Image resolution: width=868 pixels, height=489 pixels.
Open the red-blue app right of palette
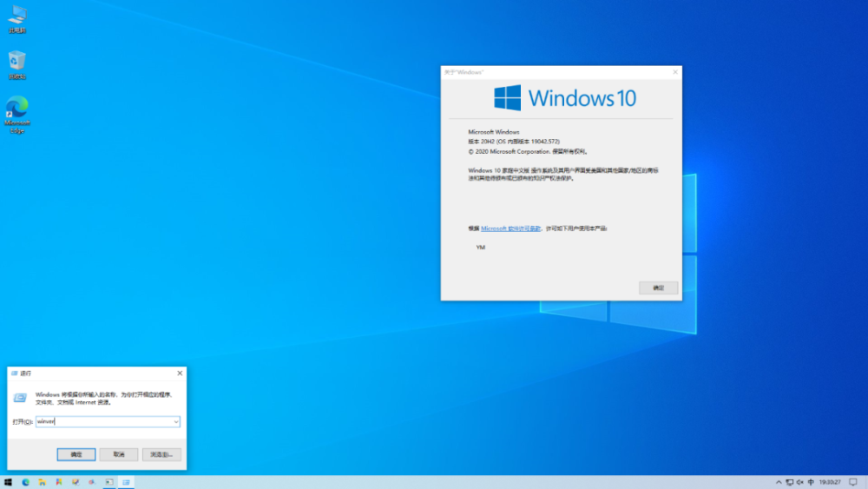click(92, 482)
